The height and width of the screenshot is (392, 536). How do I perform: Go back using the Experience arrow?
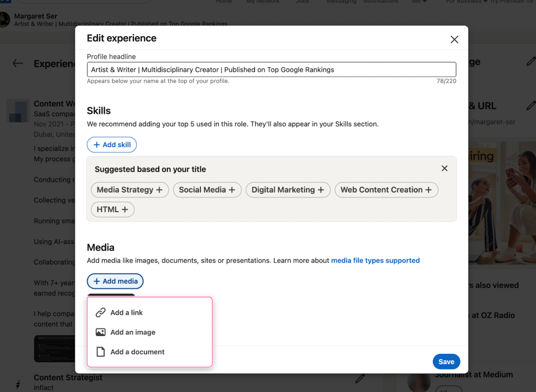click(x=18, y=63)
